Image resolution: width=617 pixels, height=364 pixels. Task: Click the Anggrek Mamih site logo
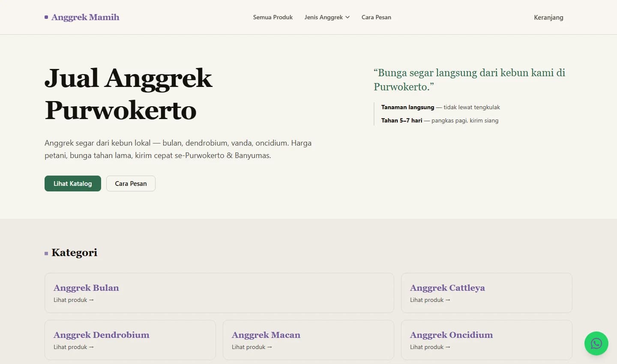click(x=82, y=17)
